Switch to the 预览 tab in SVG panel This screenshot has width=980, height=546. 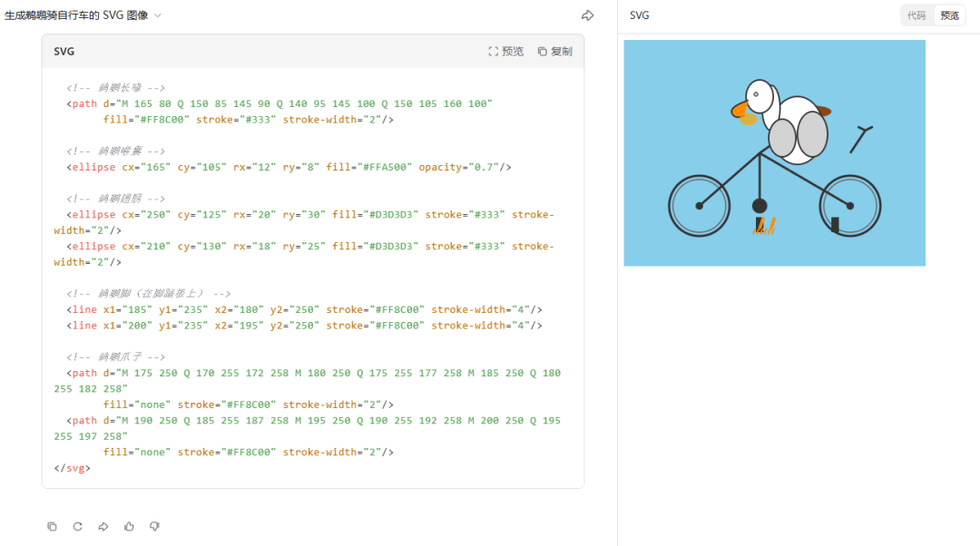coord(949,15)
